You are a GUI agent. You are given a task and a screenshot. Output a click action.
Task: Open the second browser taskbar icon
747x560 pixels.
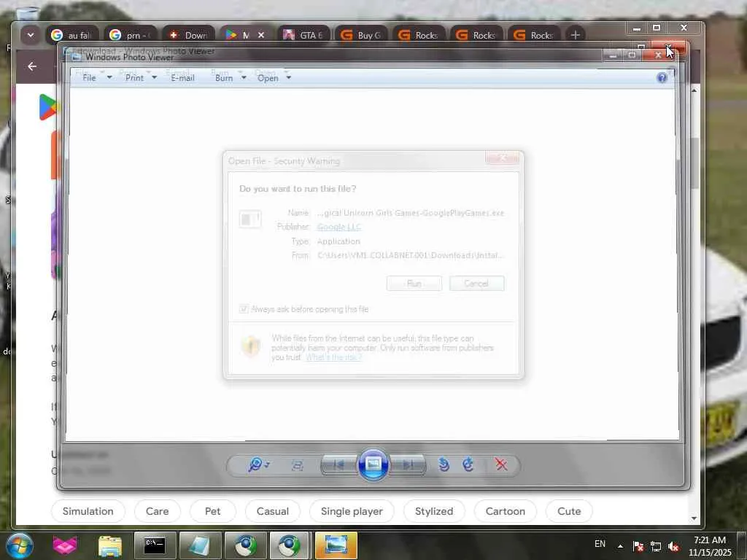[x=290, y=545]
